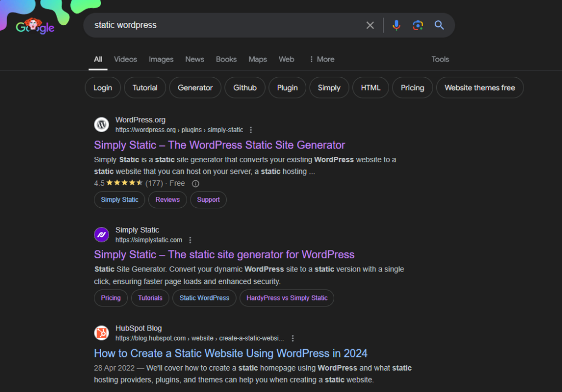Viewport: 562px width, 392px height.
Task: Open the Simply Static sitelink chip
Action: (119, 200)
